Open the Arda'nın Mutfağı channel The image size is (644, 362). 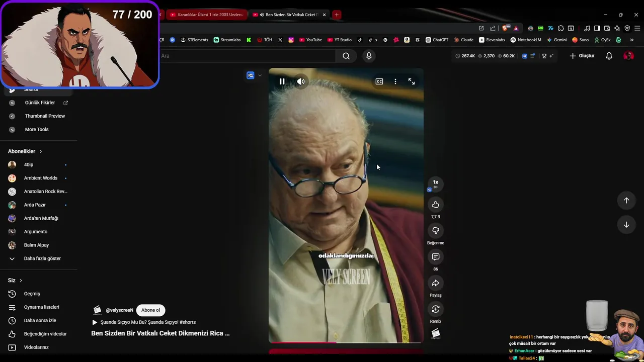coord(38,218)
